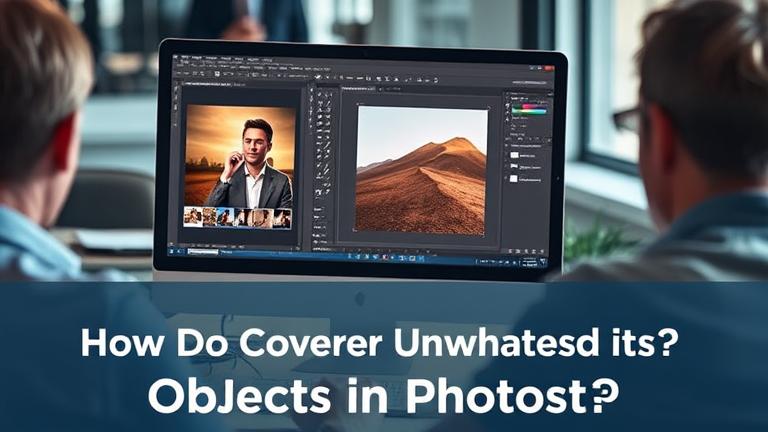Pick a color from the rainbow spectrum bar

click(x=530, y=109)
